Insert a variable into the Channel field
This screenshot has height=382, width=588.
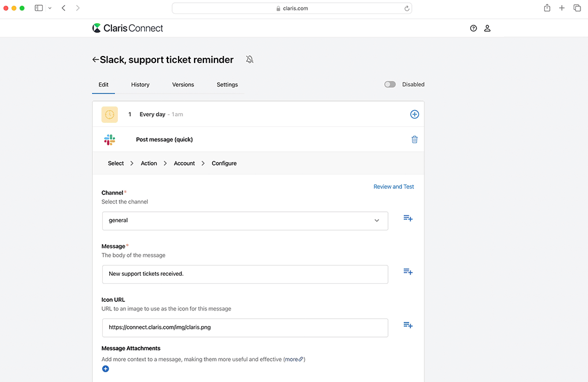[x=408, y=218]
